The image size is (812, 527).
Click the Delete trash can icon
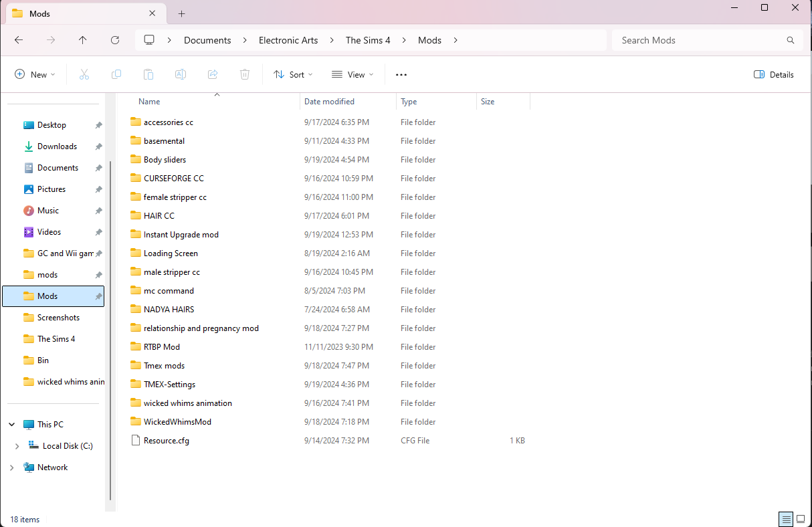[x=245, y=74]
